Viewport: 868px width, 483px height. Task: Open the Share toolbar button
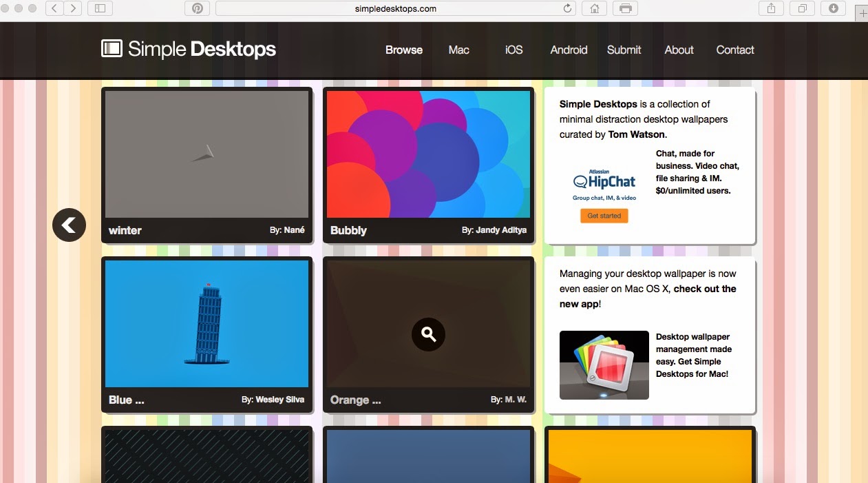tap(771, 8)
